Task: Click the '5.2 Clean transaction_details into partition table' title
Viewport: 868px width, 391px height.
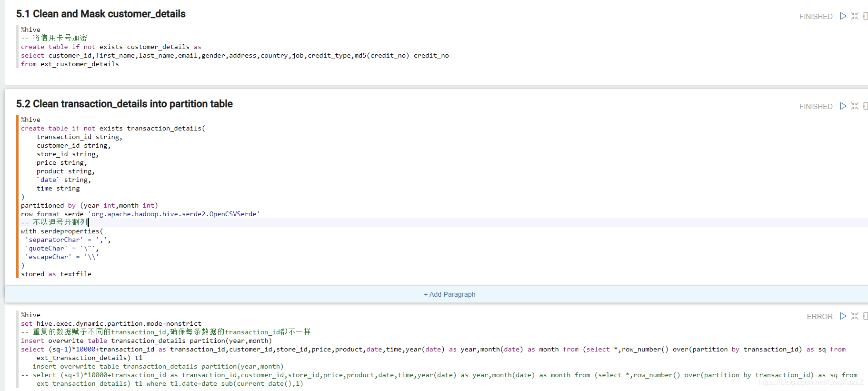Action: (x=124, y=104)
